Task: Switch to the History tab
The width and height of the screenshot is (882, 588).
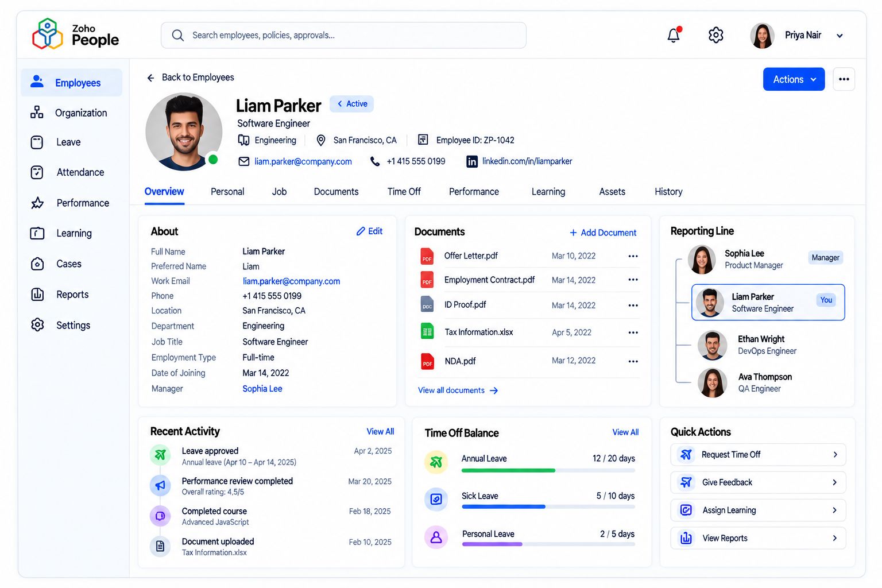Action: click(x=668, y=192)
